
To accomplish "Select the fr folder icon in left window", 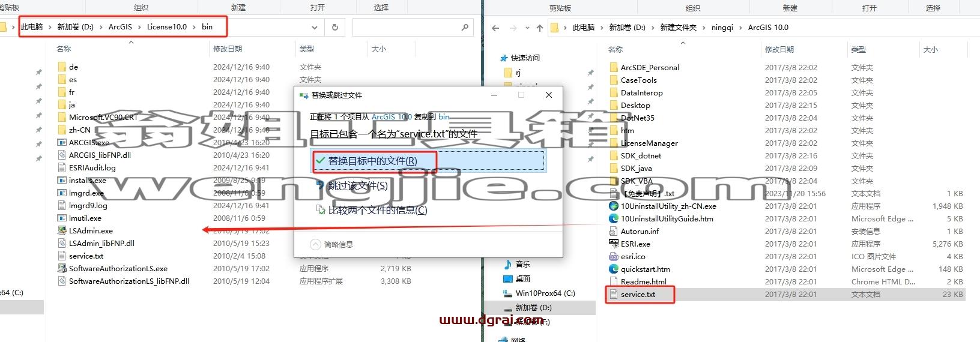I will click(62, 92).
